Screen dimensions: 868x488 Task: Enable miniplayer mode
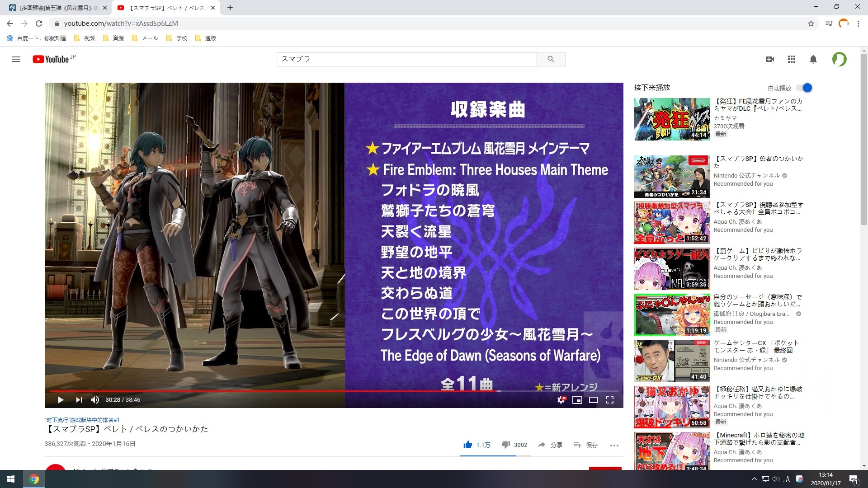[x=577, y=400]
